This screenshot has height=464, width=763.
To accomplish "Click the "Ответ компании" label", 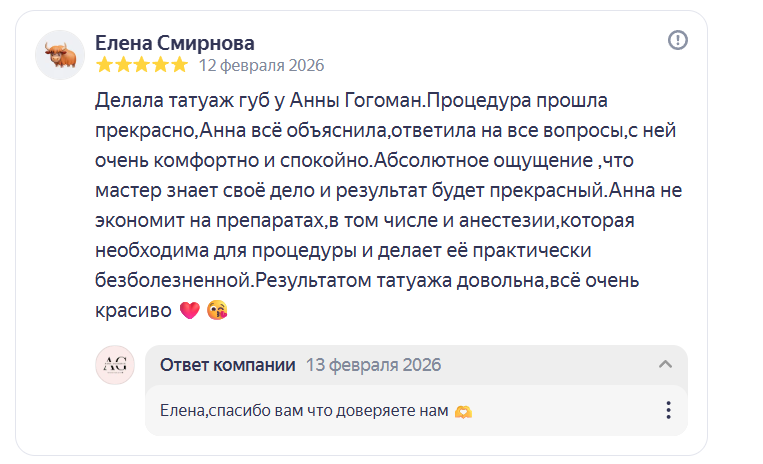I will pos(228,365).
